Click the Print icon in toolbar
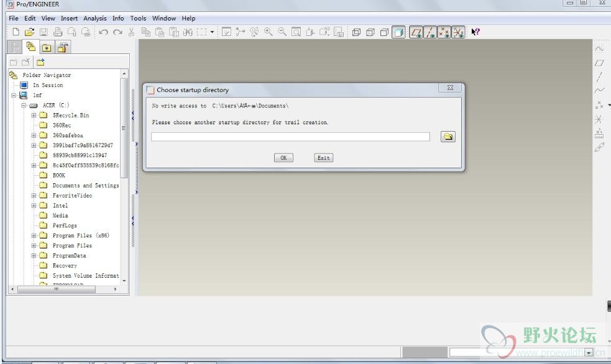This screenshot has width=611, height=364. [x=58, y=32]
